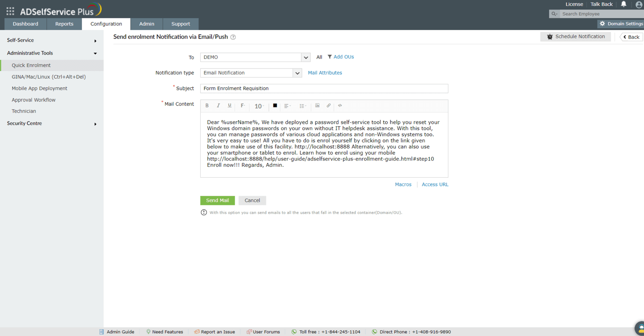Switch to the Dashboard tab
Image resolution: width=644 pixels, height=336 pixels.
pyautogui.click(x=25, y=24)
